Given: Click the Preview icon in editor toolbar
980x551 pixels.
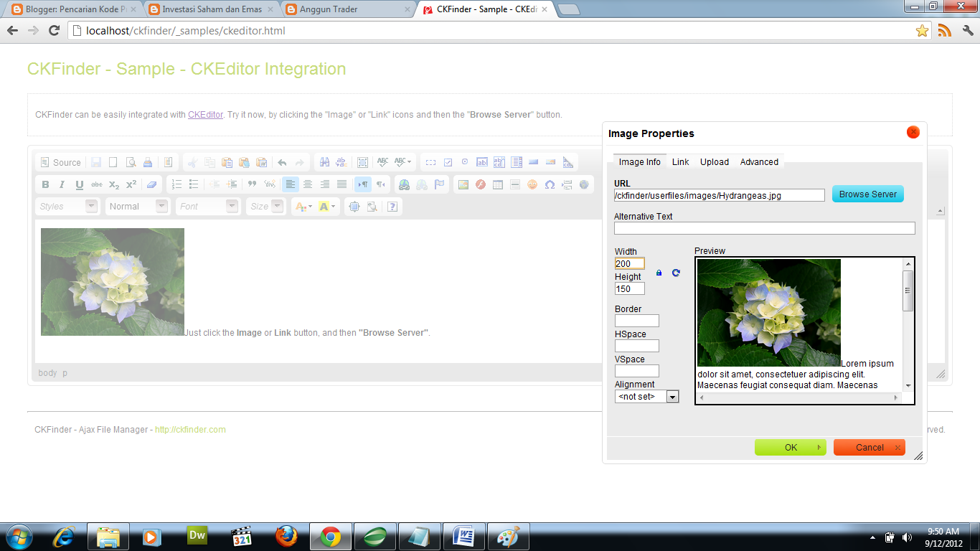Looking at the screenshot, I should pos(131,163).
